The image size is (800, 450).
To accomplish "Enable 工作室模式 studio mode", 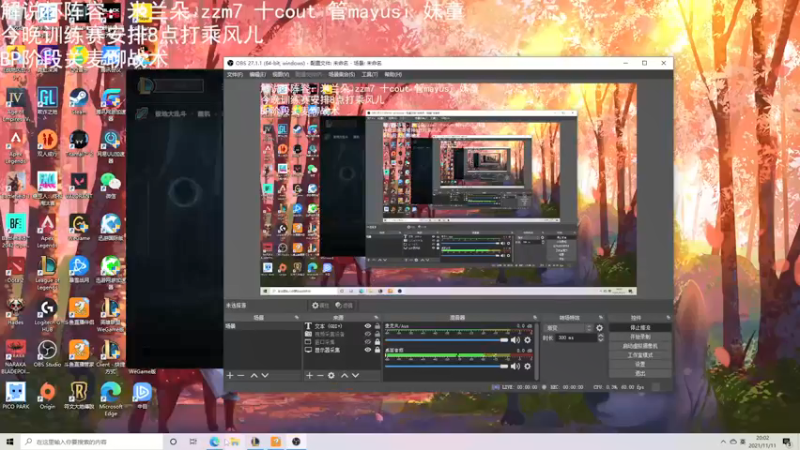I will click(x=640, y=355).
